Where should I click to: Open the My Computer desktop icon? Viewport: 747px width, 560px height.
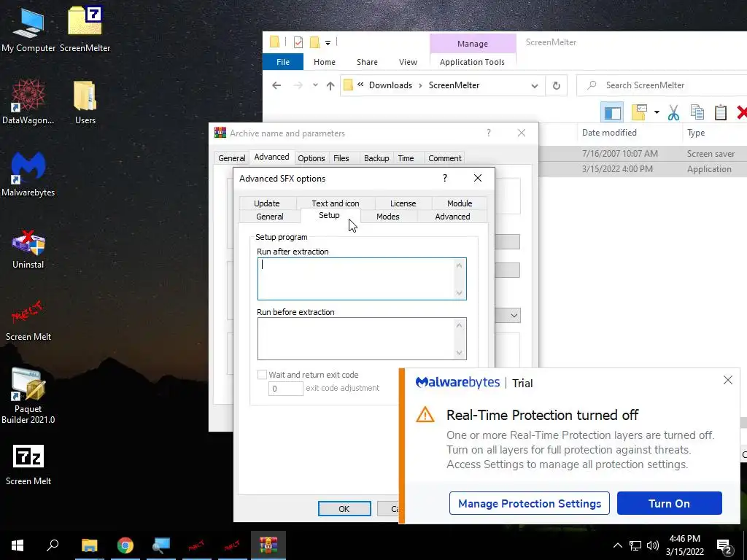coord(28,29)
